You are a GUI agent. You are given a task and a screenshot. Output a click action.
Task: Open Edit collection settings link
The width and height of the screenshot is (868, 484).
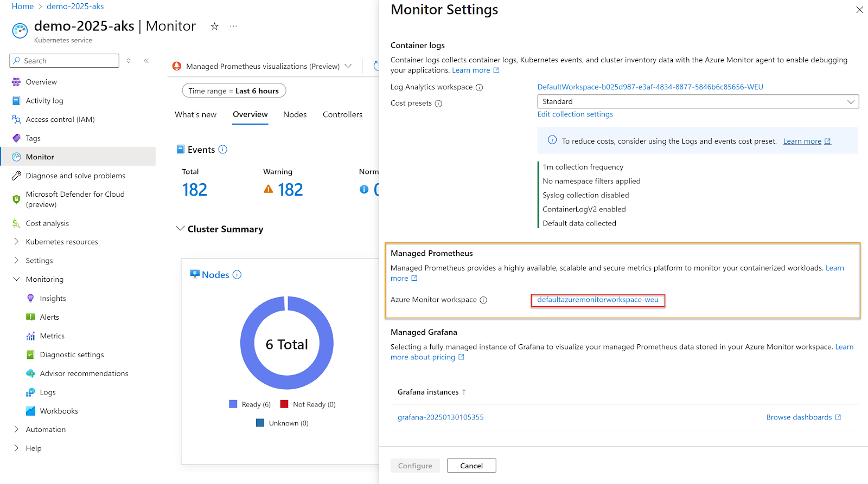pyautogui.click(x=575, y=114)
